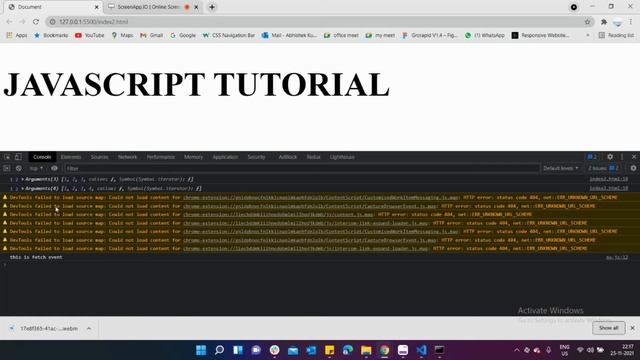Open the top JavaScript context dropdown
Viewport: 640px width, 360px height.
pyautogui.click(x=36, y=168)
